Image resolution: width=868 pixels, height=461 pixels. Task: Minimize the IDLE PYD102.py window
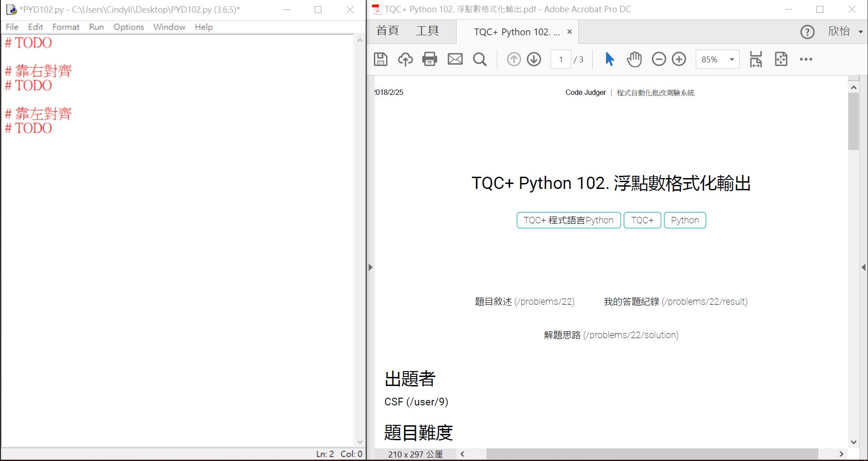coord(287,9)
